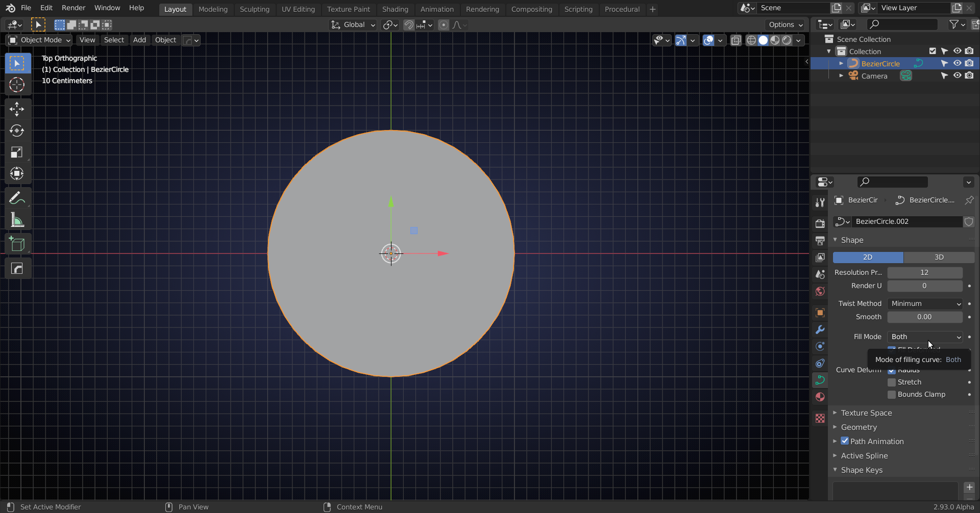Screen dimensions: 980x513
Task: Open the Fill Mode dropdown
Action: 925,337
